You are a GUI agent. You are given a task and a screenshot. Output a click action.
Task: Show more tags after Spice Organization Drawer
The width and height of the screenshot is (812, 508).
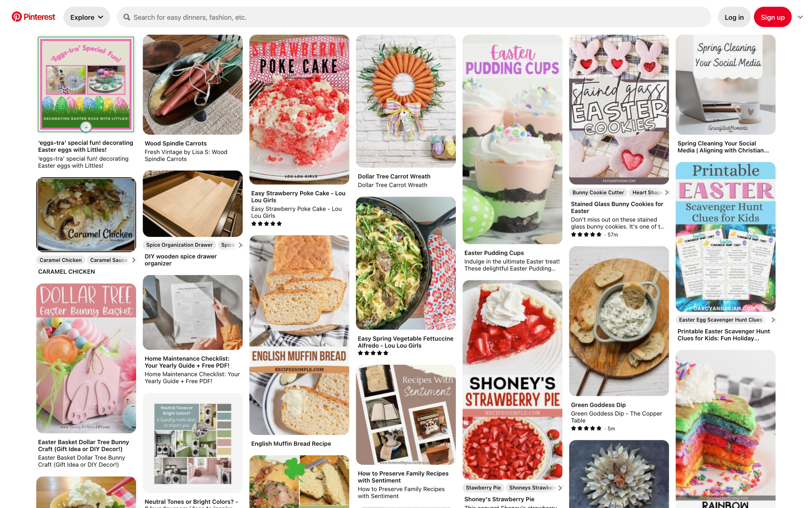pos(240,245)
